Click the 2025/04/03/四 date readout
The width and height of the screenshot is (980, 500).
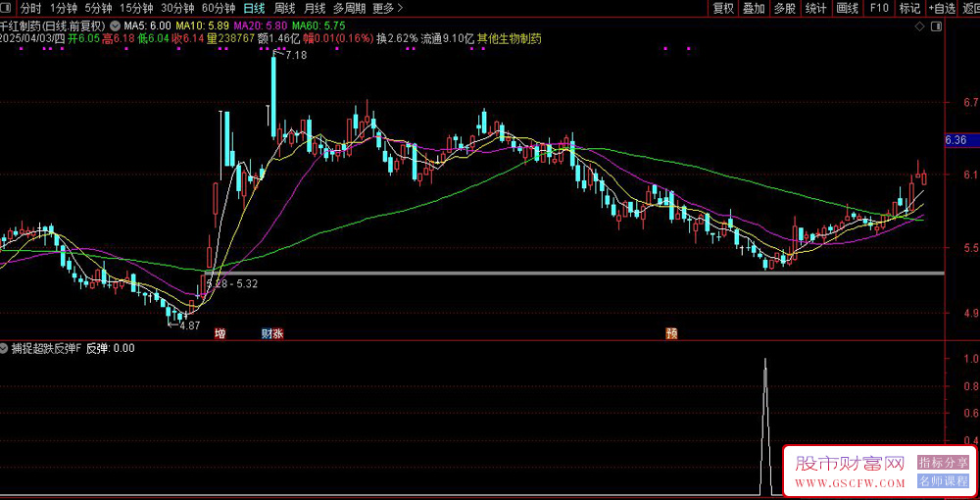pos(32,38)
